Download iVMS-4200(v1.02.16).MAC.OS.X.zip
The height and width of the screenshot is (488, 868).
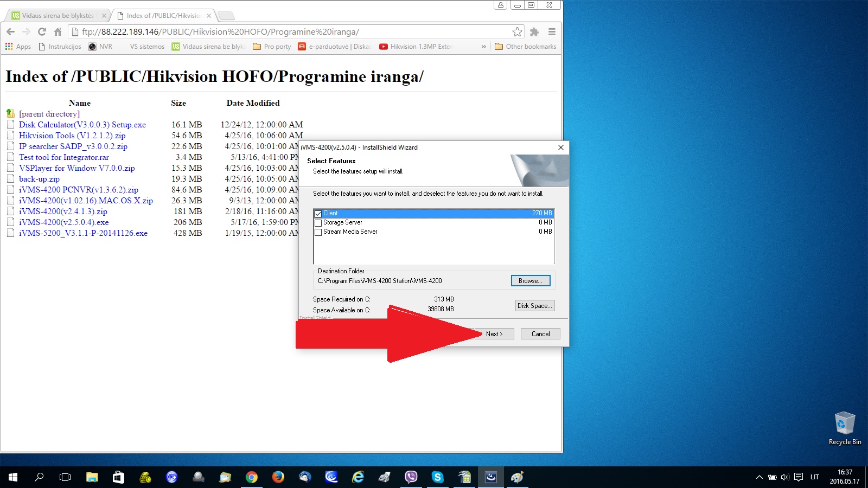(86, 201)
